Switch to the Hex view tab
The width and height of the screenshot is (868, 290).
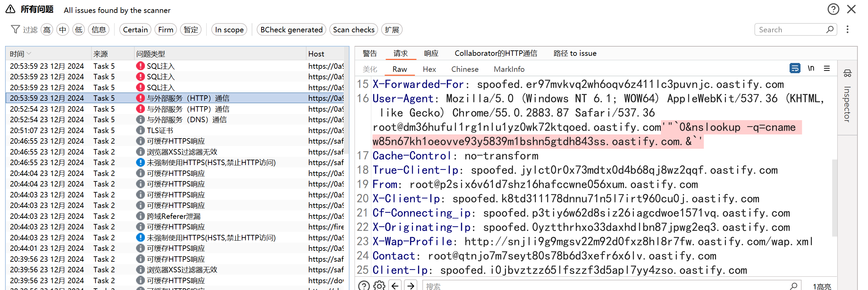(x=429, y=69)
